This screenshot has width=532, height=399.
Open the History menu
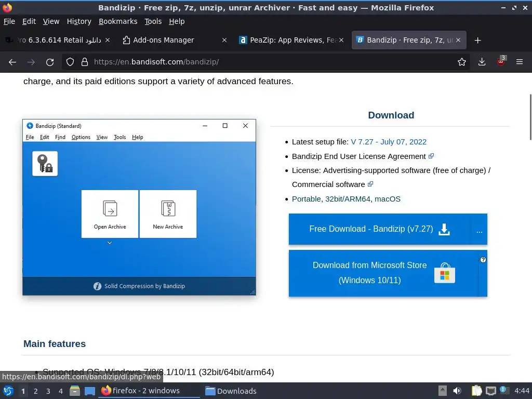tap(79, 21)
